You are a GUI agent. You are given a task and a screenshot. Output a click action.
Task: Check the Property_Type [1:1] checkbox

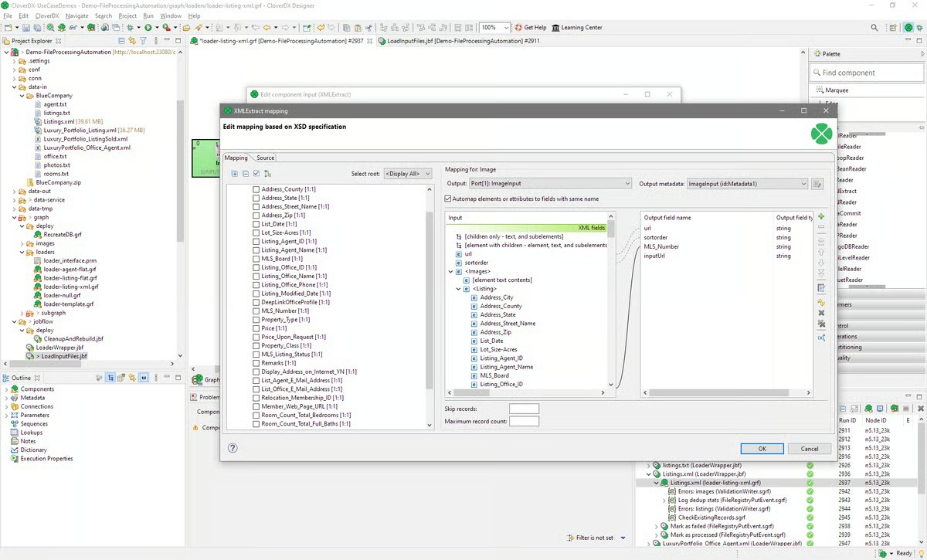click(x=256, y=320)
